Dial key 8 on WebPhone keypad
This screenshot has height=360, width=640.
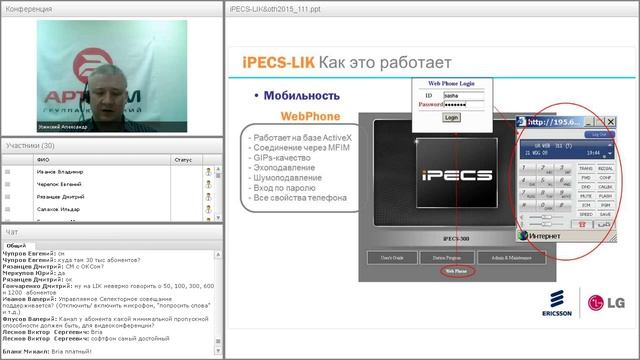click(546, 194)
